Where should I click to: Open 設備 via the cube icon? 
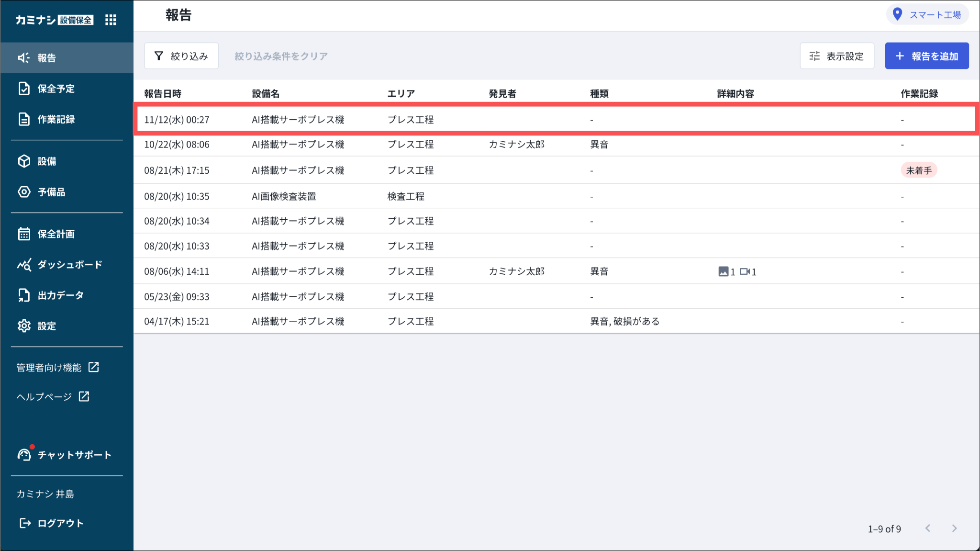24,161
